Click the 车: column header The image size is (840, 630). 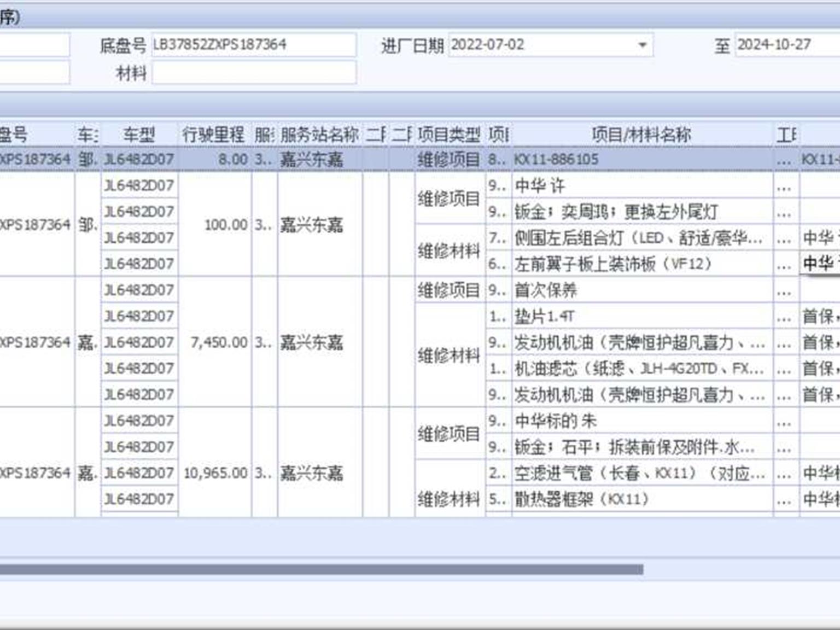(87, 134)
